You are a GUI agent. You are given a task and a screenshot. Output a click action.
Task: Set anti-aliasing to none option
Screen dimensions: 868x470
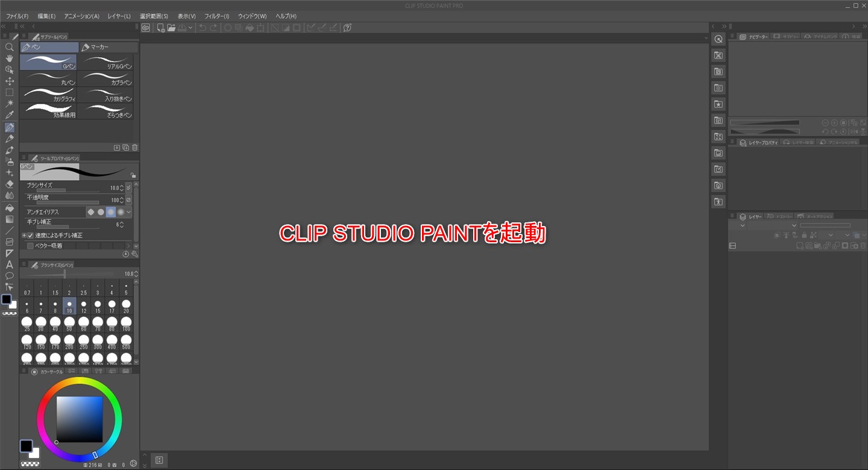pyautogui.click(x=90, y=212)
